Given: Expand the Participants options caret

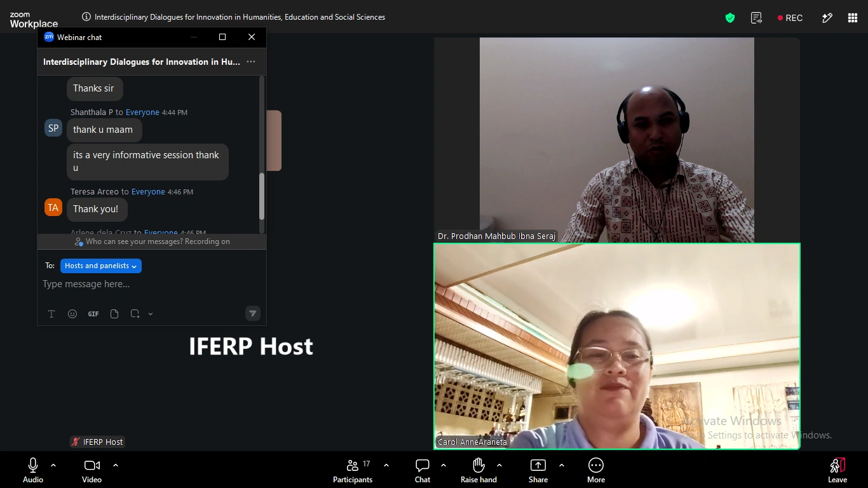Looking at the screenshot, I should (386, 465).
